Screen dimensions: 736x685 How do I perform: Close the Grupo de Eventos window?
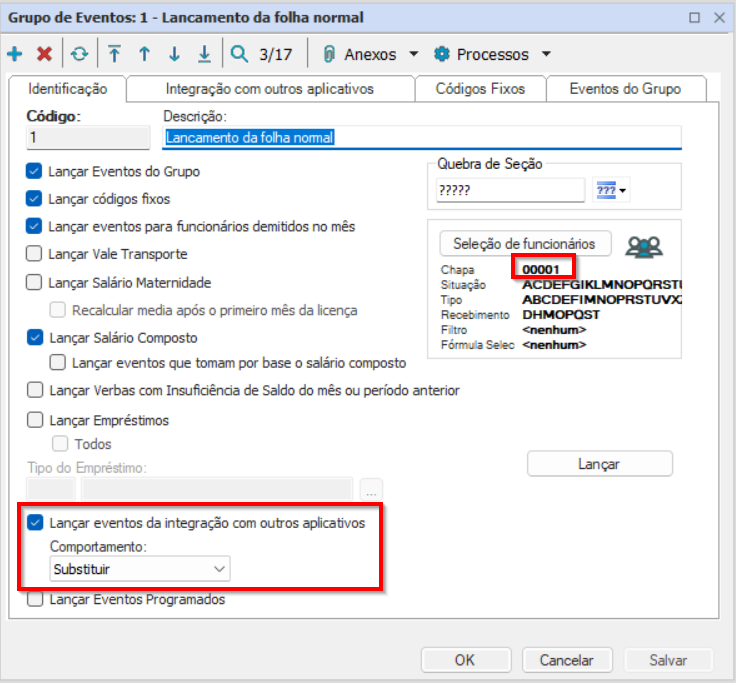tap(719, 18)
